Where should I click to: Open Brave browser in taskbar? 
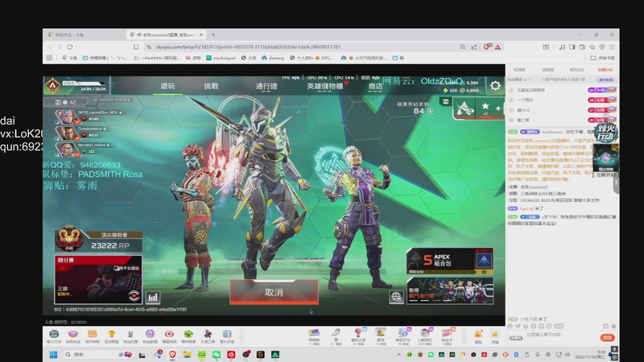pyautogui.click(x=172, y=355)
